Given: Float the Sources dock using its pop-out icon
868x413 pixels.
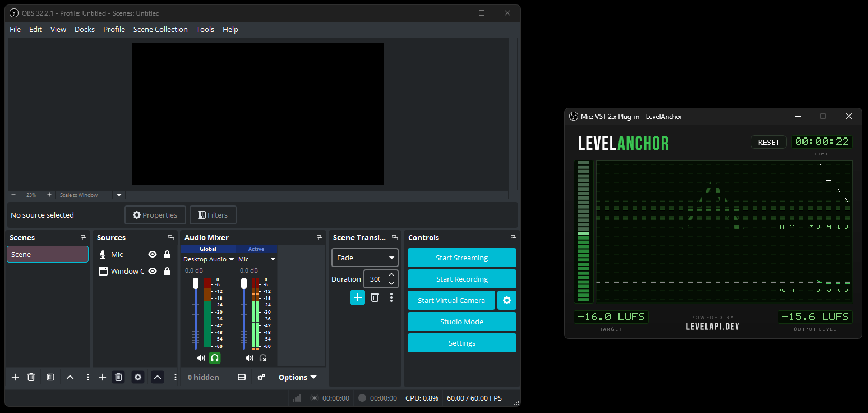Looking at the screenshot, I should coord(171,237).
